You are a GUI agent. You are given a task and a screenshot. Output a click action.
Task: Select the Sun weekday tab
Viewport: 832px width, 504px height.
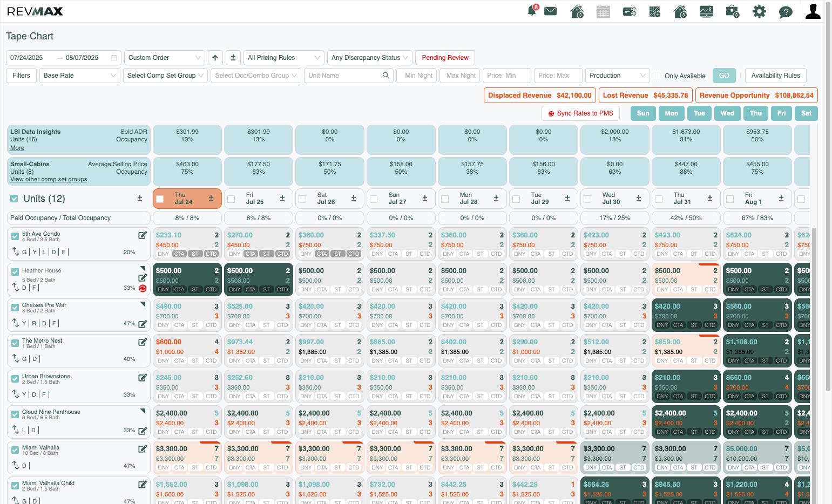tap(643, 113)
